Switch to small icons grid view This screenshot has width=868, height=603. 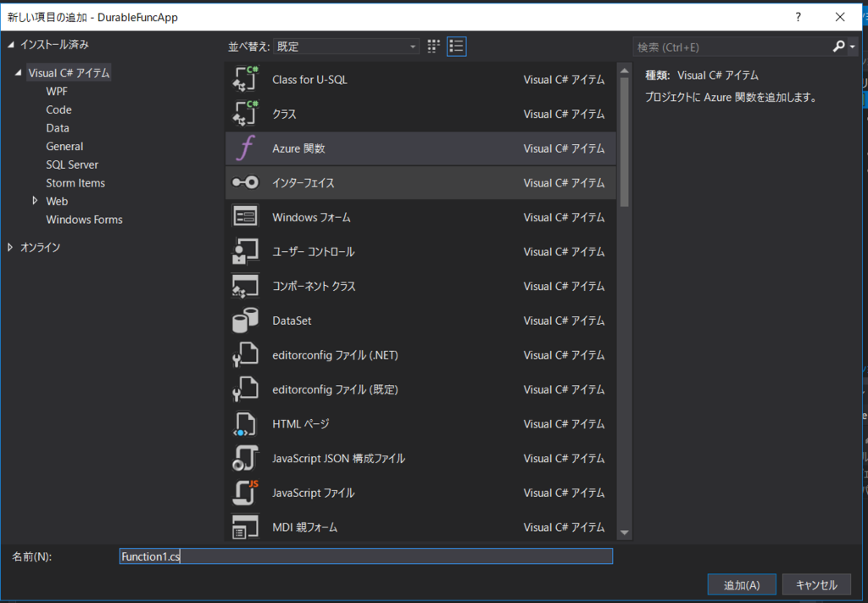pyautogui.click(x=433, y=47)
